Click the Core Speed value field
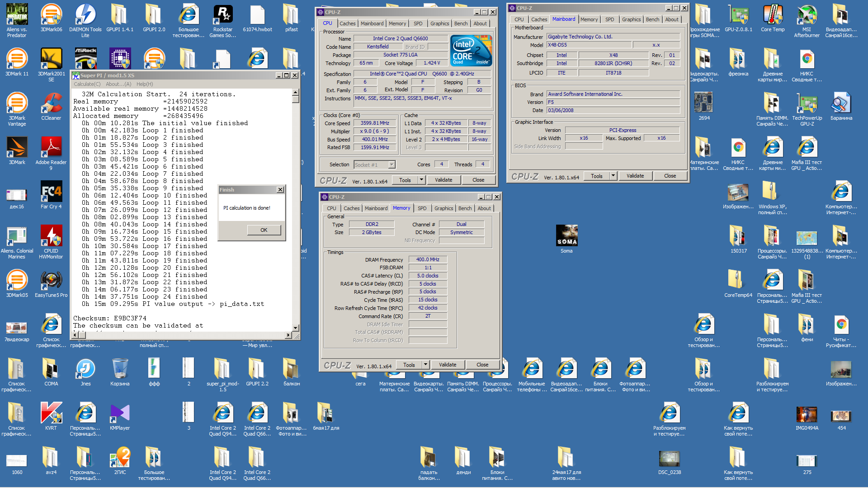 (x=375, y=123)
